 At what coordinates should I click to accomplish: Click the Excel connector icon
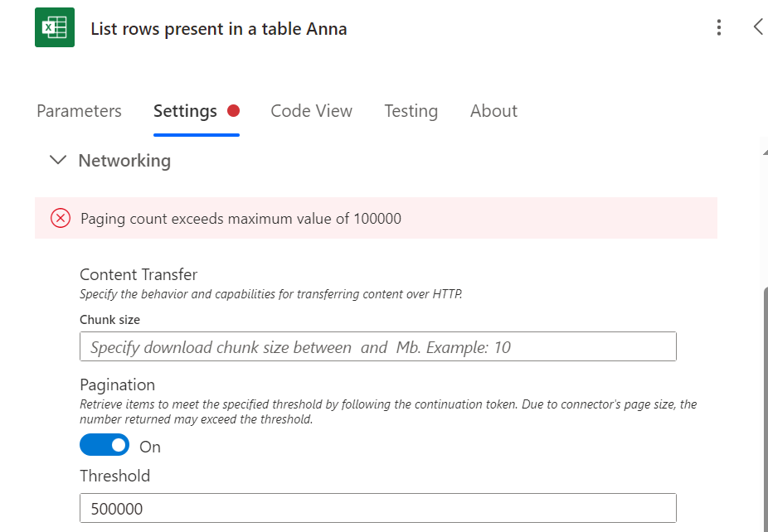click(x=55, y=28)
